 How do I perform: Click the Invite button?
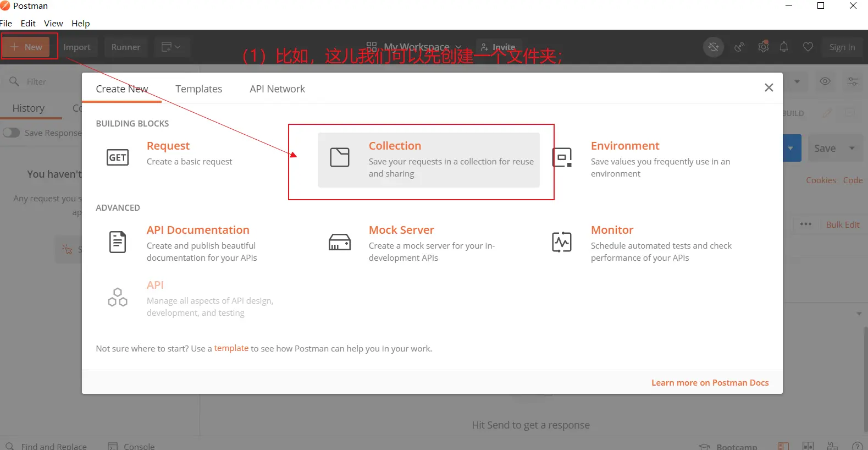tap(498, 47)
